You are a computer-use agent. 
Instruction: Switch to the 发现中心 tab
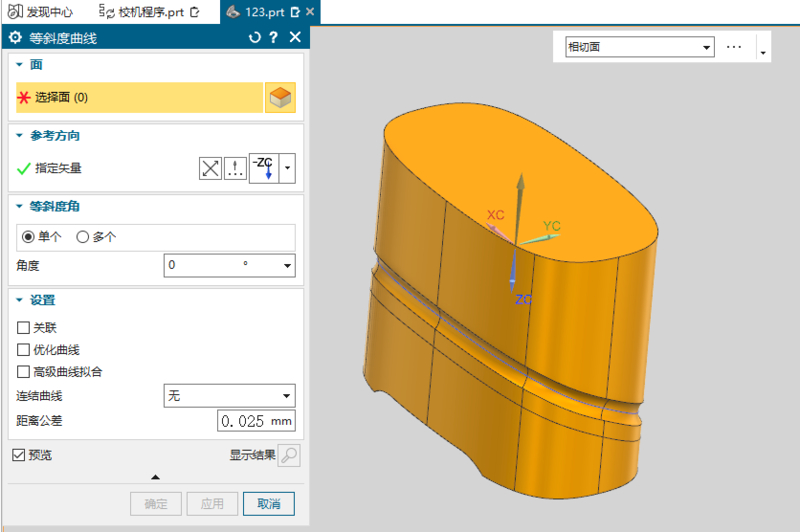(42, 12)
